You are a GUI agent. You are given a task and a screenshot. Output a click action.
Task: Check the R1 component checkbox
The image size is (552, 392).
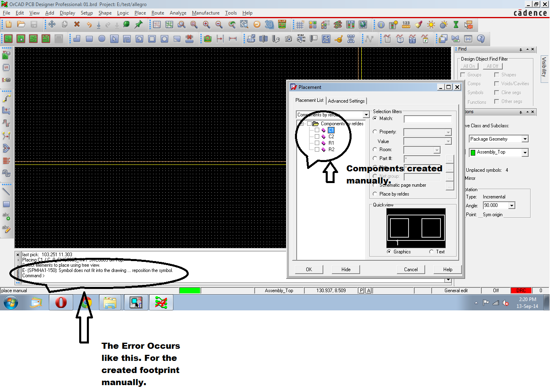click(317, 143)
